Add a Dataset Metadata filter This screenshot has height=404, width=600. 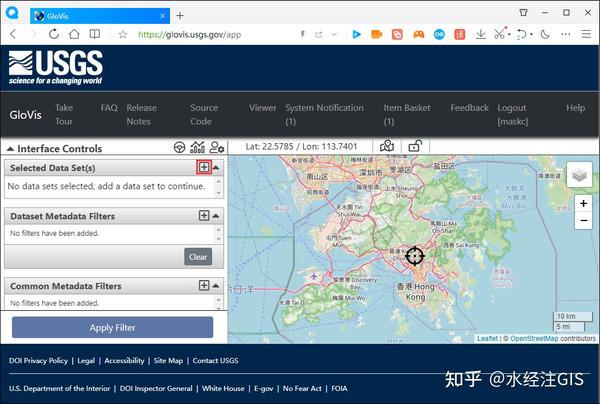click(x=204, y=216)
